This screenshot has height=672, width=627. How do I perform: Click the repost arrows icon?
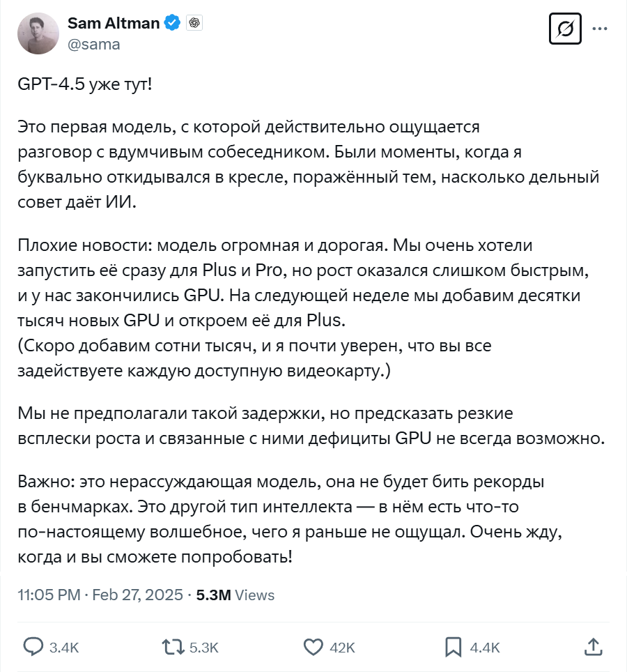[171, 647]
